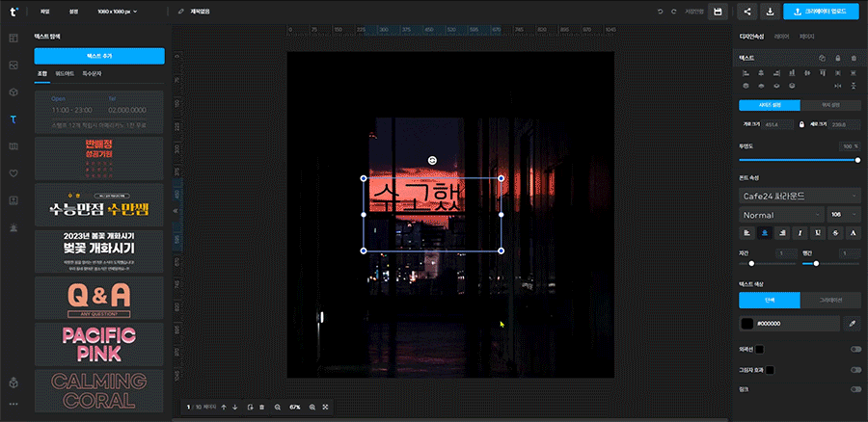Enable the 그림자 효과 shadow switch
868x422 pixels.
tap(855, 369)
